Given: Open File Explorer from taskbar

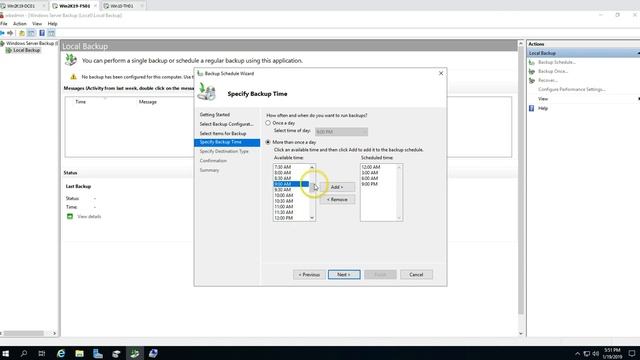Looking at the screenshot, I should pyautogui.click(x=79, y=353).
